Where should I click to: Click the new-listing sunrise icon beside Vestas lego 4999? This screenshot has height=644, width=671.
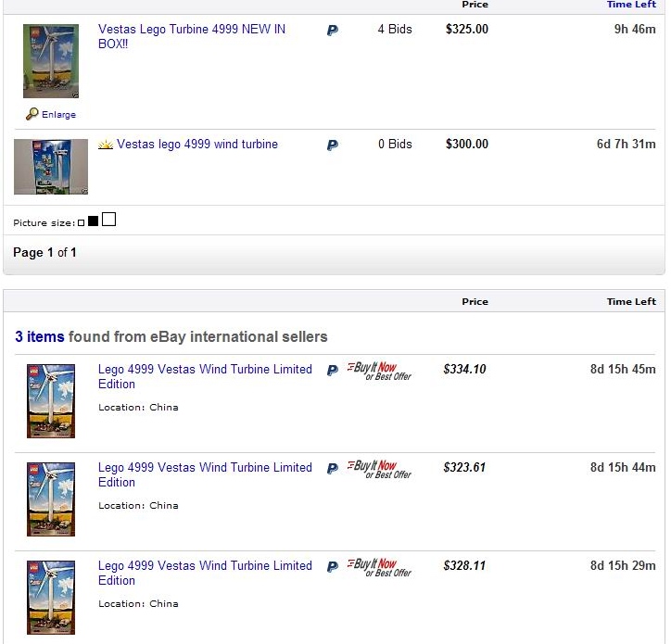pyautogui.click(x=106, y=145)
